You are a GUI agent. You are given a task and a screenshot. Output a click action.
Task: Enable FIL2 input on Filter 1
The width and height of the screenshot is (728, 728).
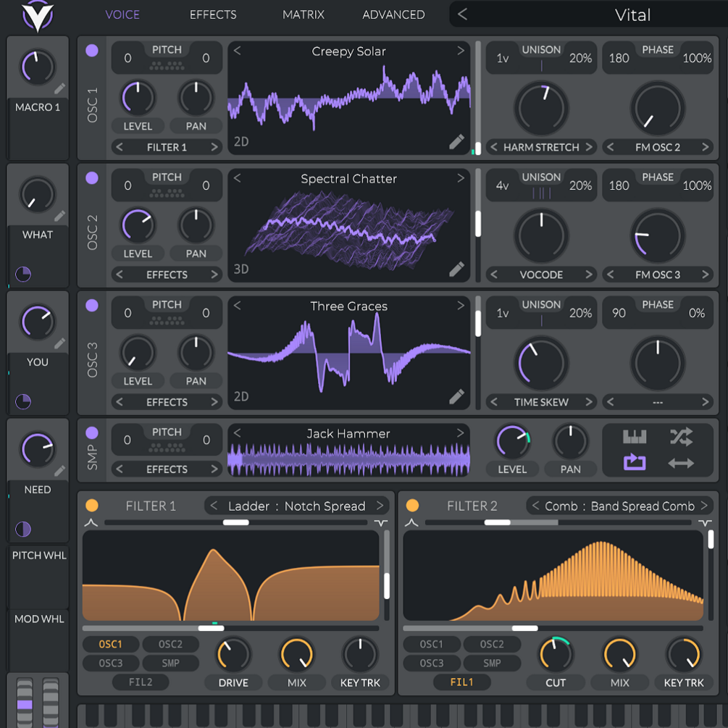click(x=141, y=682)
